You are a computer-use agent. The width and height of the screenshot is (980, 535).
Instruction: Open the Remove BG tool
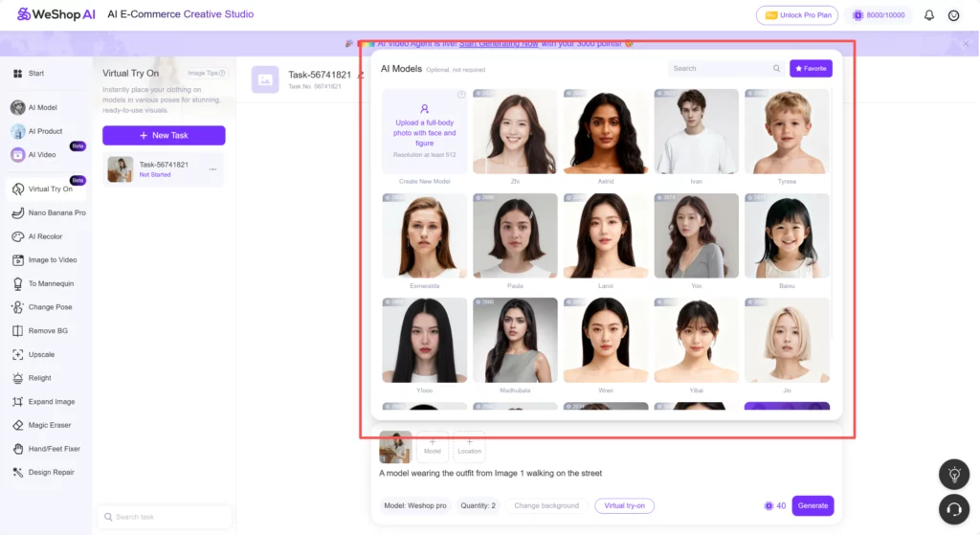(x=40, y=330)
